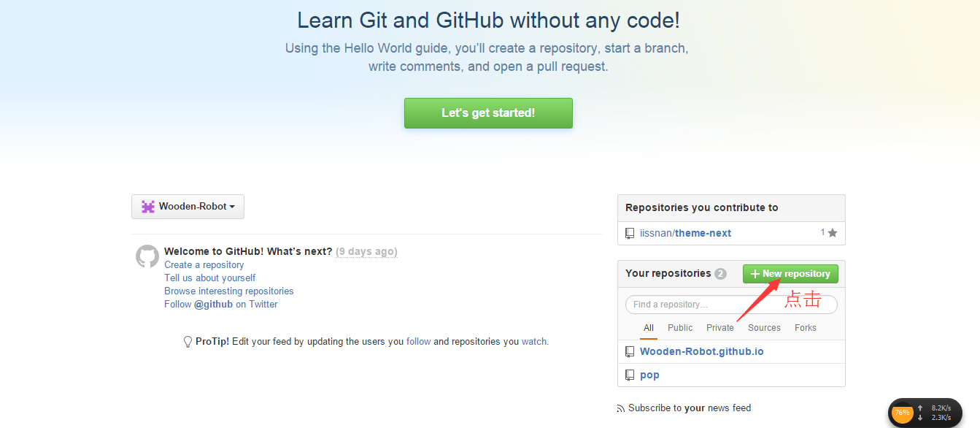
Task: Click the repo icon next to pop
Action: pos(630,375)
